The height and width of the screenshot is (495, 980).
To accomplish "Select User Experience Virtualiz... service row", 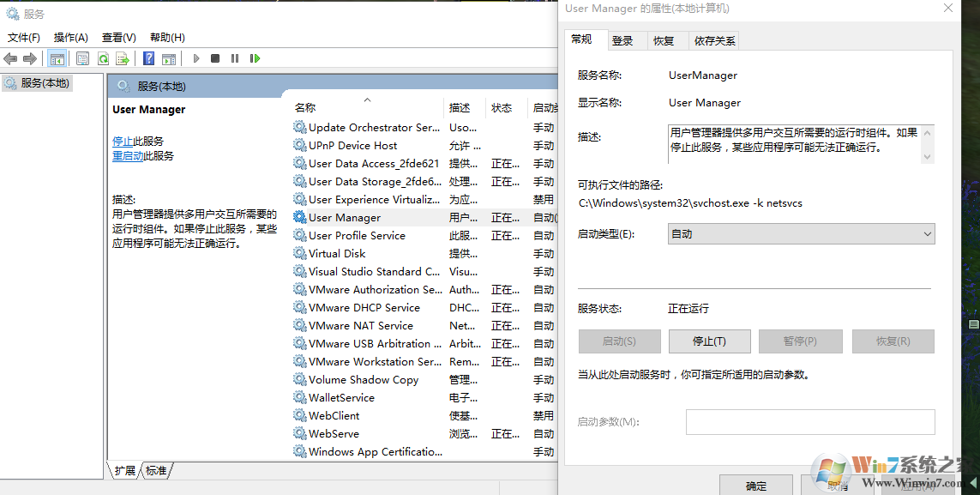I will [425, 199].
